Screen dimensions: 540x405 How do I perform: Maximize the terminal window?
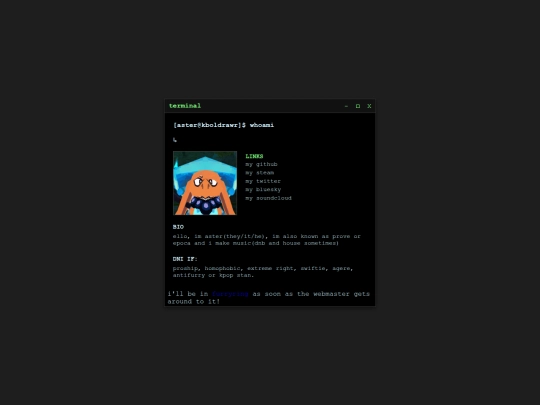(358, 106)
